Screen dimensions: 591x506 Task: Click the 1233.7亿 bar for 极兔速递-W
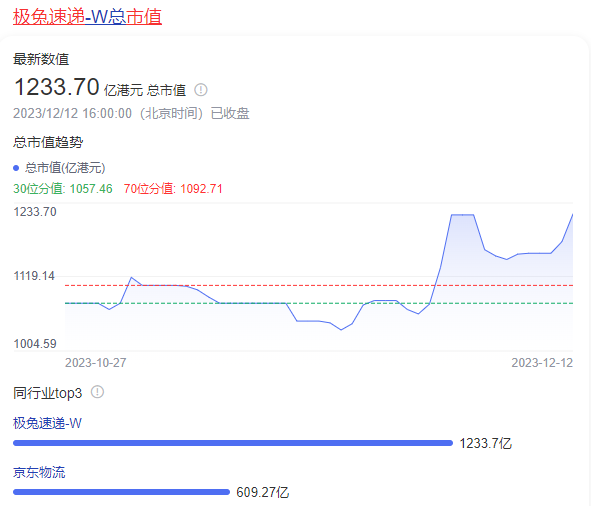click(233, 443)
